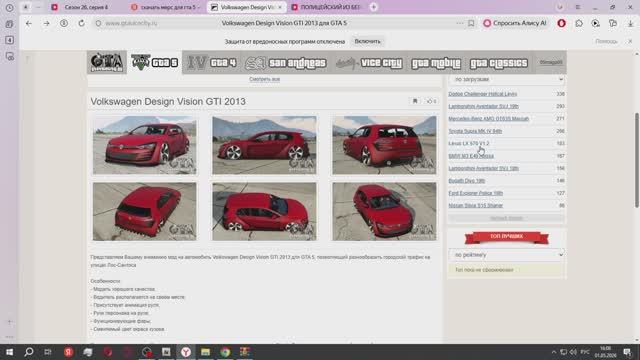Open Task View on the taskbar

tap(48, 352)
